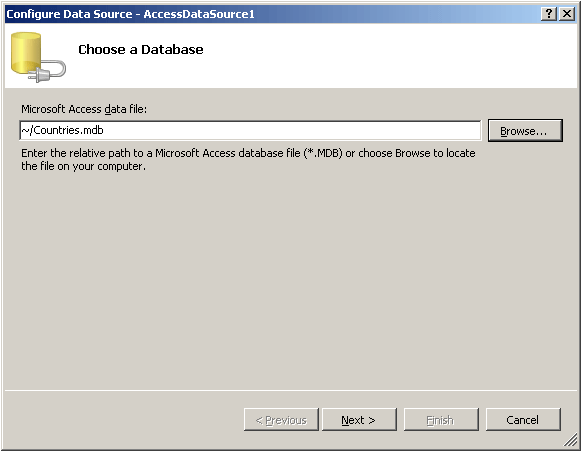Click the Configure Data Source title bar
Viewport: 582px width, 452px height.
click(x=273, y=14)
